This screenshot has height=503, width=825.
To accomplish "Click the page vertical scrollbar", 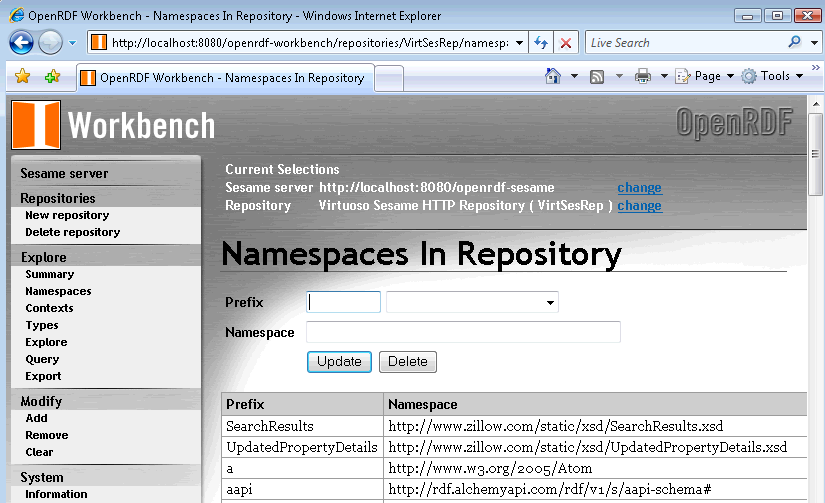I will (x=816, y=300).
